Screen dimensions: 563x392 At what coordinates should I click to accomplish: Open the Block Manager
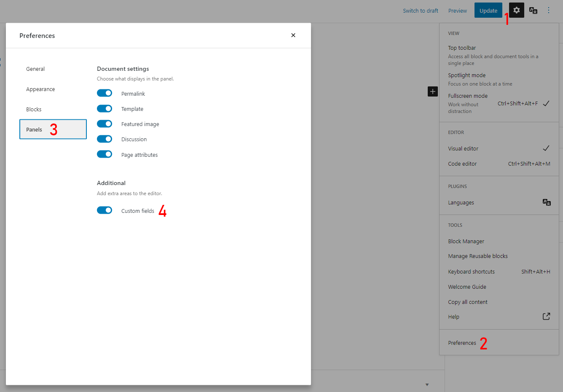click(466, 241)
